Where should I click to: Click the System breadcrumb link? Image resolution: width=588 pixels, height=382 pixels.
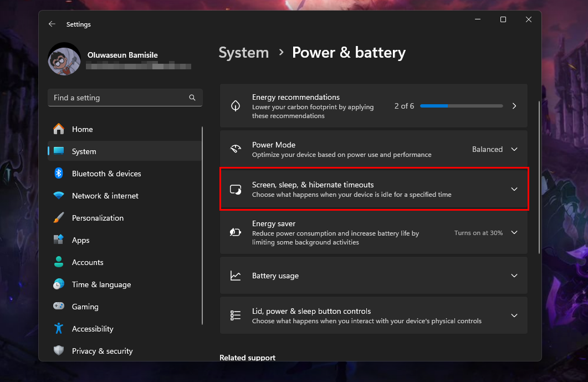tap(243, 53)
